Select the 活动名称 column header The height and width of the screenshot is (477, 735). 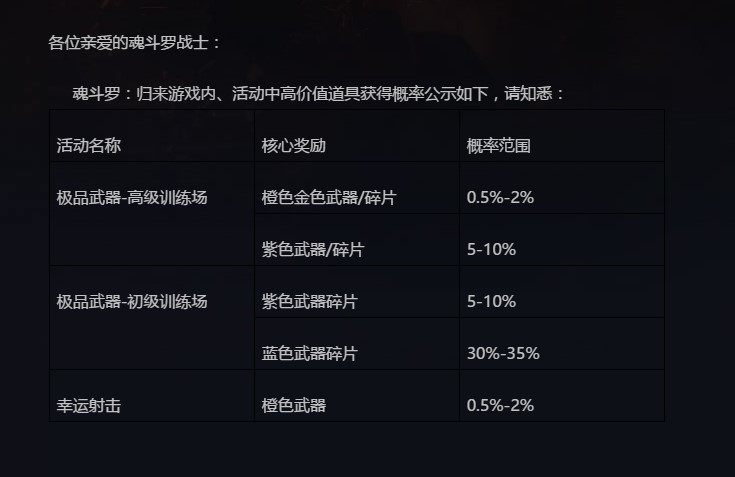[x=89, y=146]
